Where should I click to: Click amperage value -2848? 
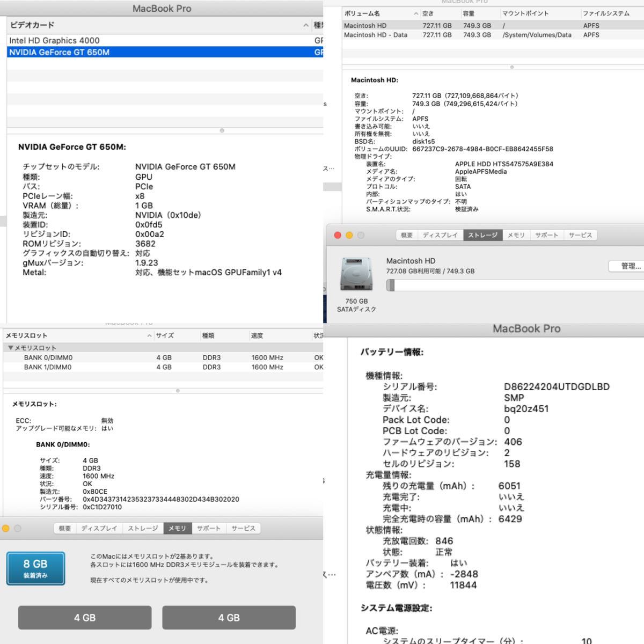click(x=464, y=574)
